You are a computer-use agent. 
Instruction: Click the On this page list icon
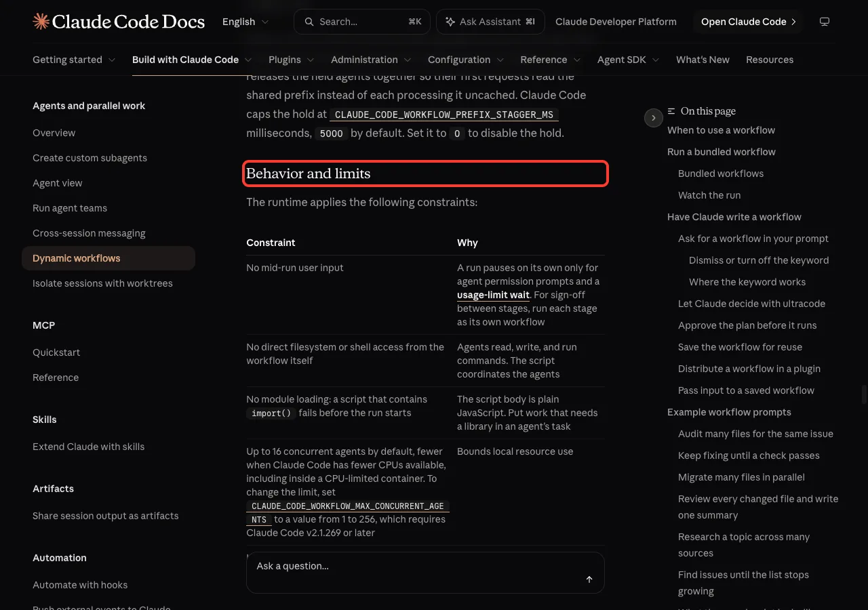pos(671,111)
